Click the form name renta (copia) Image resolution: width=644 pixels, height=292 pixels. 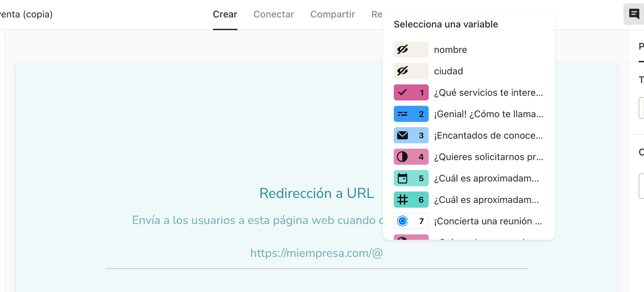[x=26, y=14]
